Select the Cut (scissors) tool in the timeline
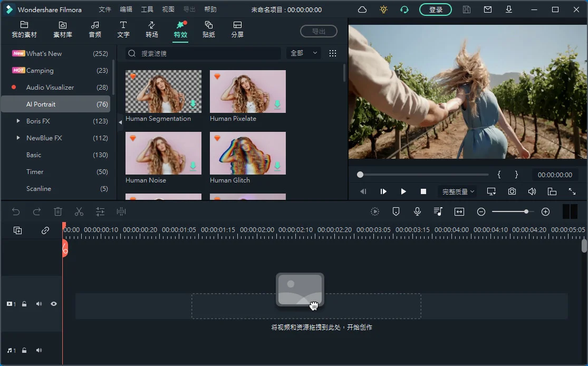 (79, 211)
